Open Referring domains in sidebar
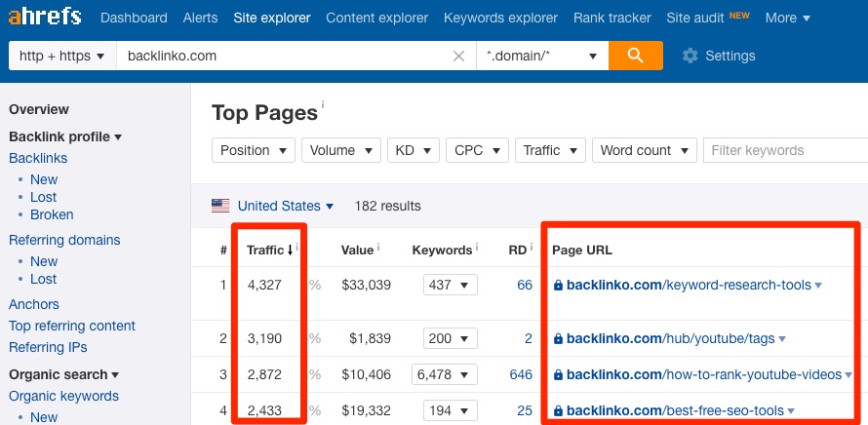Image resolution: width=868 pixels, height=425 pixels. (x=64, y=240)
